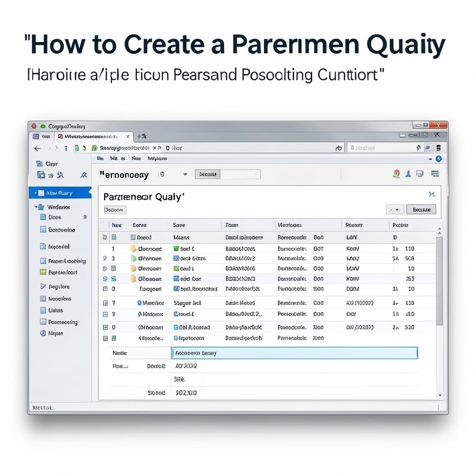
Task: Click the blue dot icon beside the search field
Action: pos(428,147)
